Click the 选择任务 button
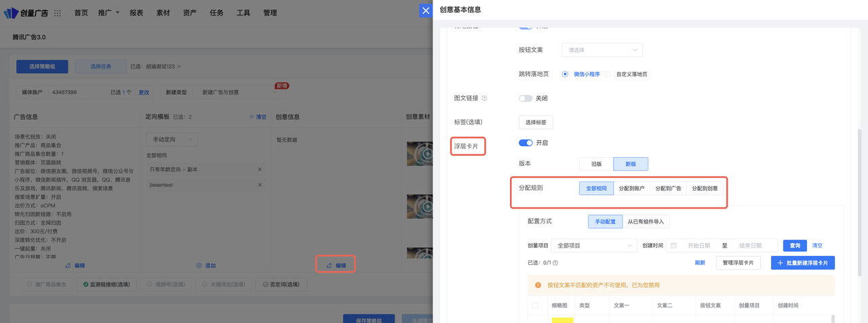This screenshot has height=323, width=868. click(x=100, y=66)
